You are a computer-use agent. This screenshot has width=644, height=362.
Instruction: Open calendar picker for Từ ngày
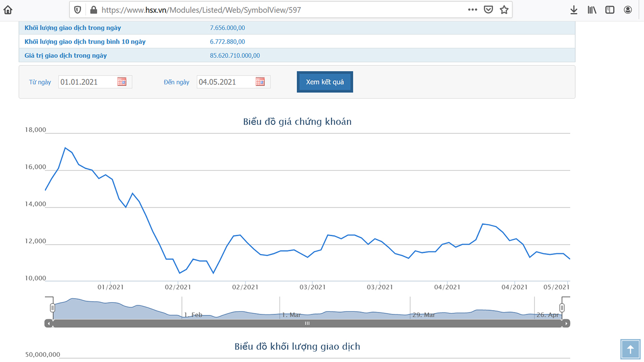pos(122,82)
